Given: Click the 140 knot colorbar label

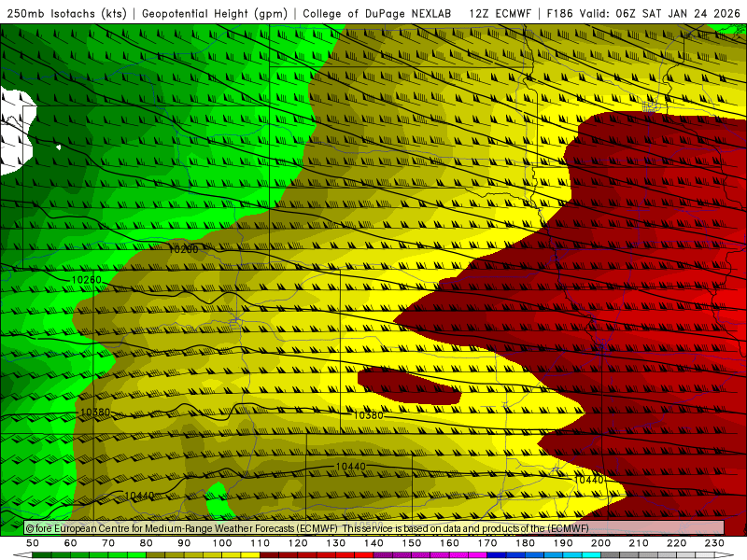Looking at the screenshot, I should pos(373,543).
